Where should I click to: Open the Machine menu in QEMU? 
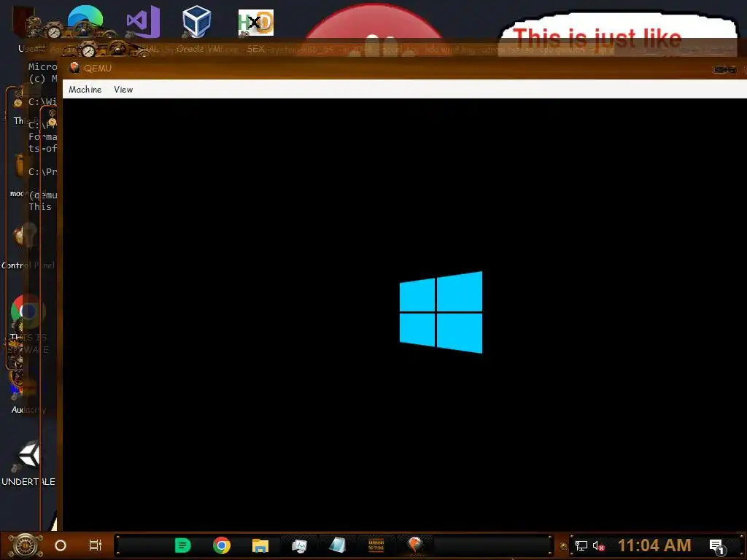click(x=85, y=90)
